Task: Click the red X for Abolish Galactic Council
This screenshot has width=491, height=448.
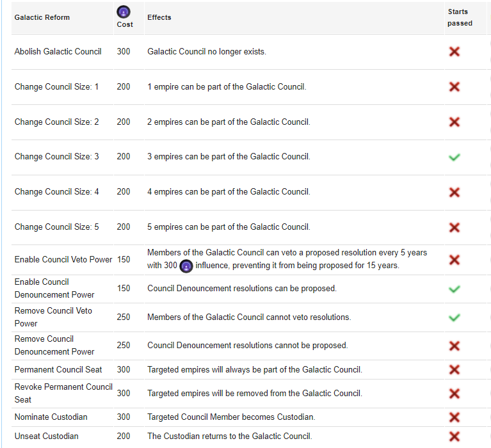Action: coord(455,52)
